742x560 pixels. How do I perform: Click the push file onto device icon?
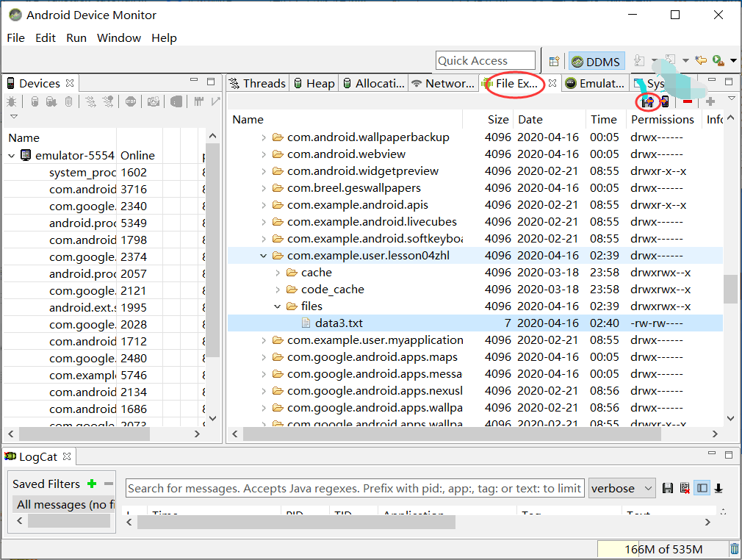pos(665,102)
